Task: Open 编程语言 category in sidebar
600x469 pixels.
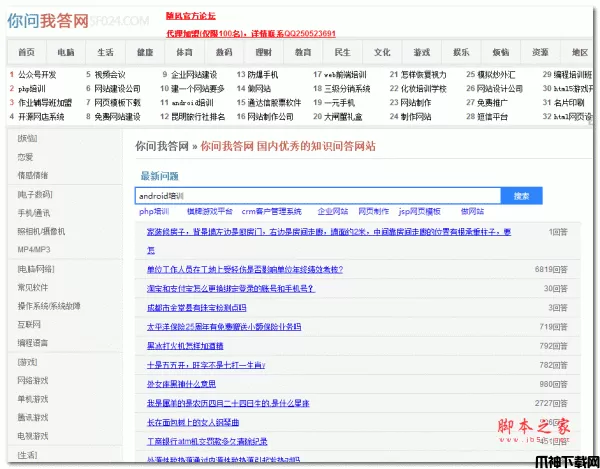Action: (32, 342)
